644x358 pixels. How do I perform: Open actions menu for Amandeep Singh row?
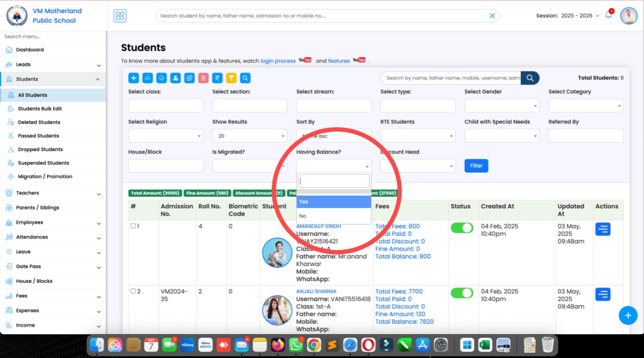[x=603, y=229]
